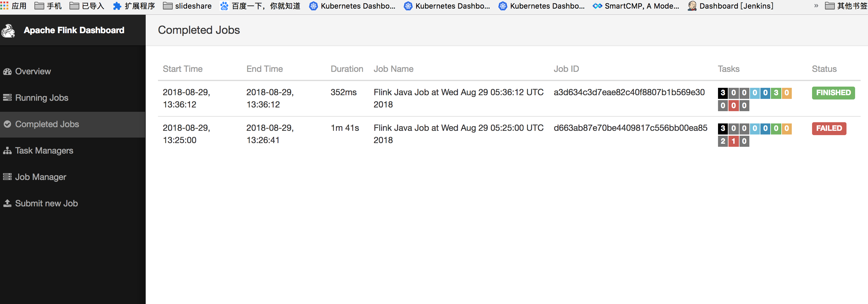Open the job named Flink Java Job 05:36:12

coord(459,98)
